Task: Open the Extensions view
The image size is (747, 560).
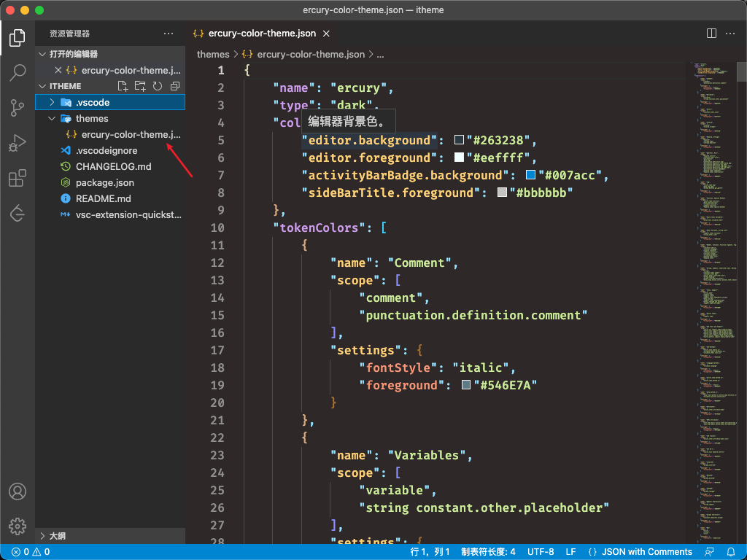Action: (x=18, y=178)
